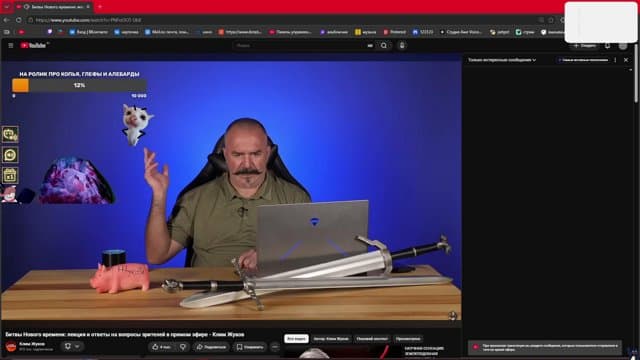Click the video title text
The height and width of the screenshot is (360, 640).
pos(125,334)
